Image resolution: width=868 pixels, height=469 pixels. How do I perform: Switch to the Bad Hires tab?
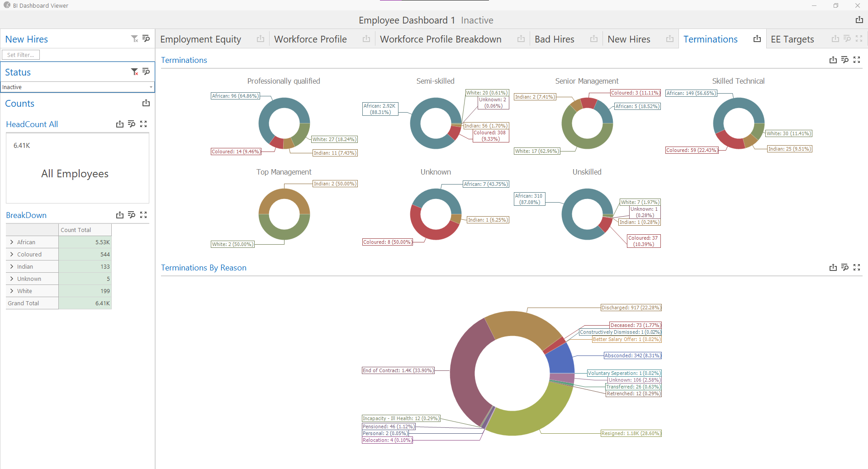click(x=555, y=39)
